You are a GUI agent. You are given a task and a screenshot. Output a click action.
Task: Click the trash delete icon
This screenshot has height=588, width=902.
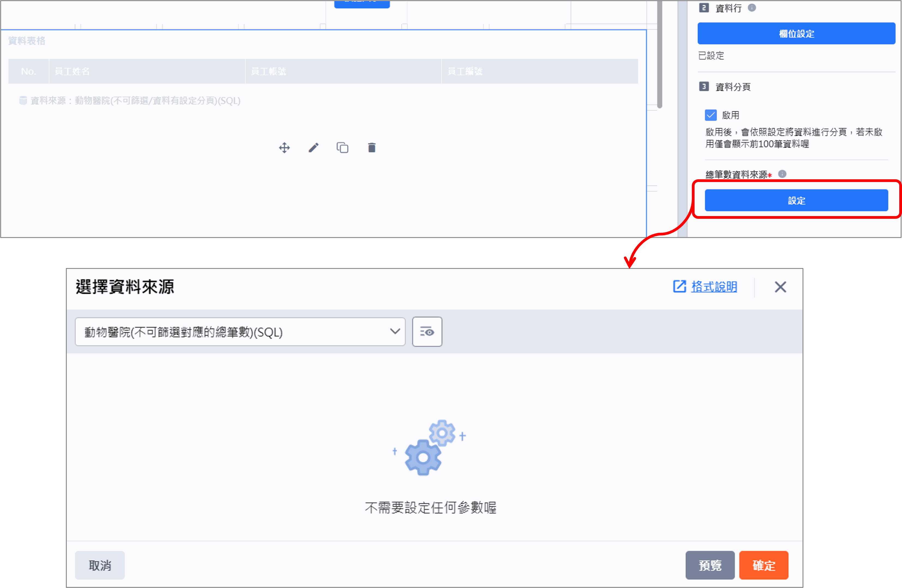pyautogui.click(x=372, y=148)
